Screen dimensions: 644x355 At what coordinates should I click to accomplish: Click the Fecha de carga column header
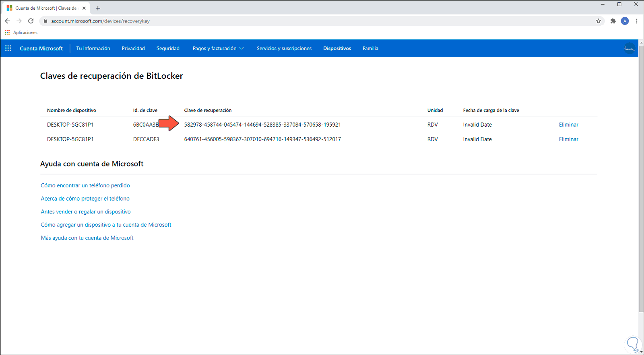491,110
